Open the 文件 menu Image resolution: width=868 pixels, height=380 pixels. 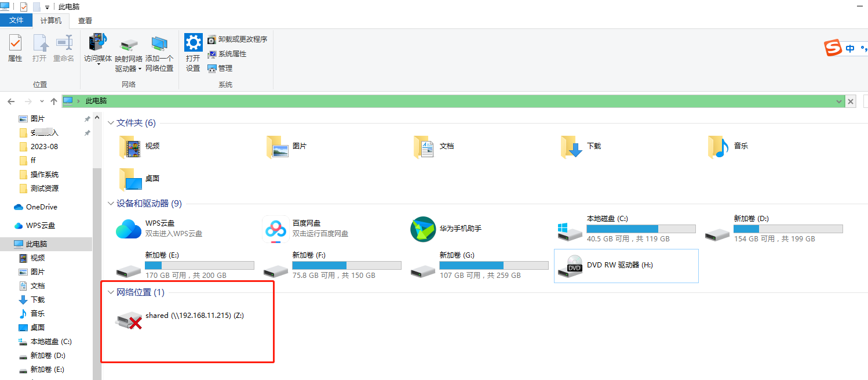[x=16, y=19]
